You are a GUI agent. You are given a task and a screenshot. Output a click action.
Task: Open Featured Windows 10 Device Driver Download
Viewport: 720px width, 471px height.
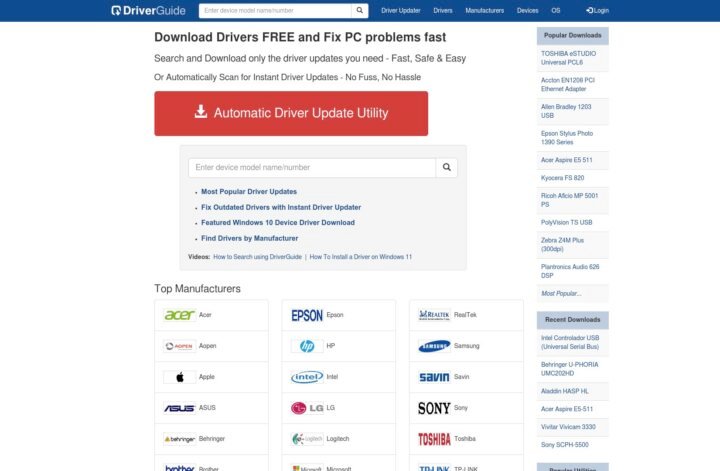[x=278, y=223]
